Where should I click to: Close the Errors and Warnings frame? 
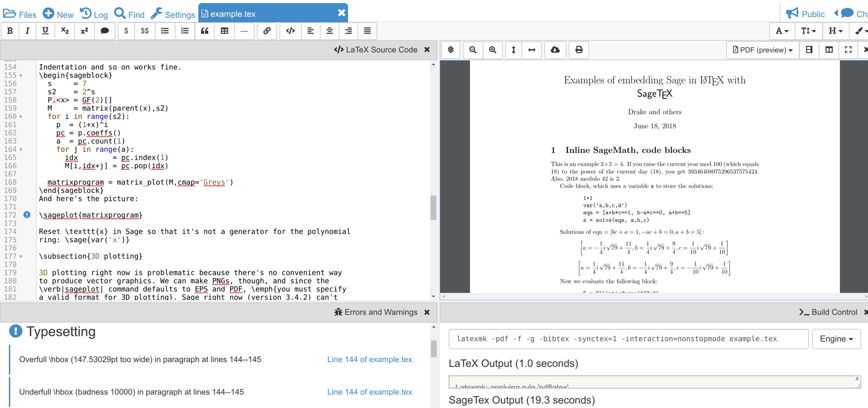pyautogui.click(x=427, y=312)
